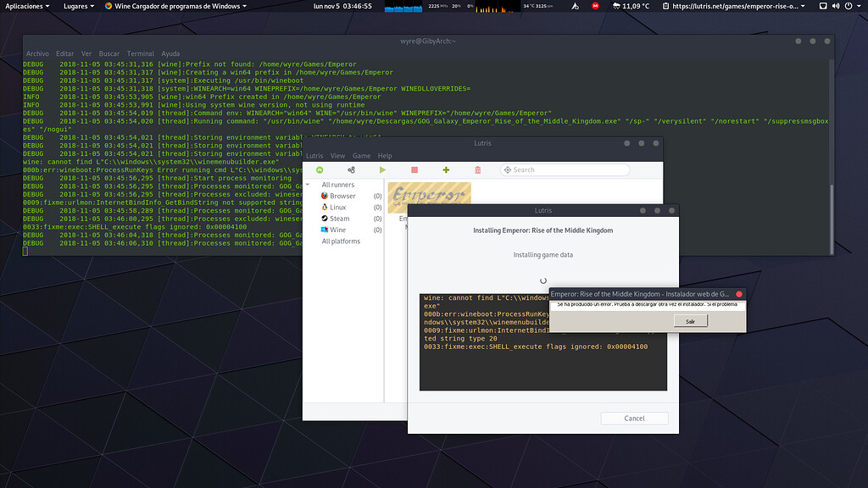Screen dimensions: 868x488
Task: Click the Emperor game banner thumbnail
Action: click(x=429, y=197)
